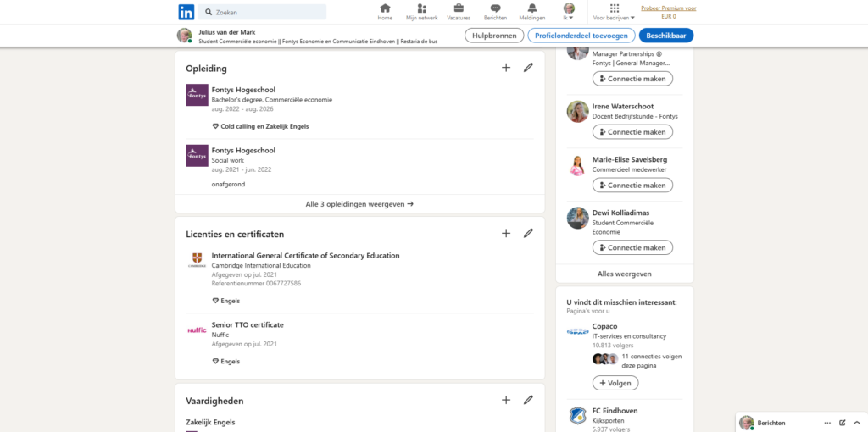
Task: Open International General Certificate of Secondary Education title
Action: click(305, 255)
